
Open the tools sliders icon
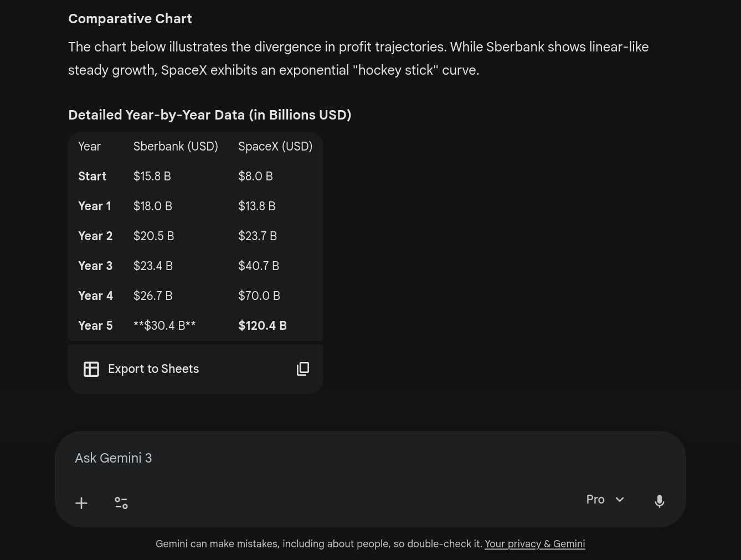121,503
